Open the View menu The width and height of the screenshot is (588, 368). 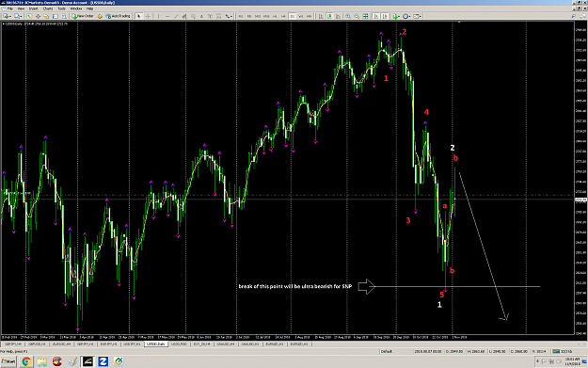coord(22,8)
